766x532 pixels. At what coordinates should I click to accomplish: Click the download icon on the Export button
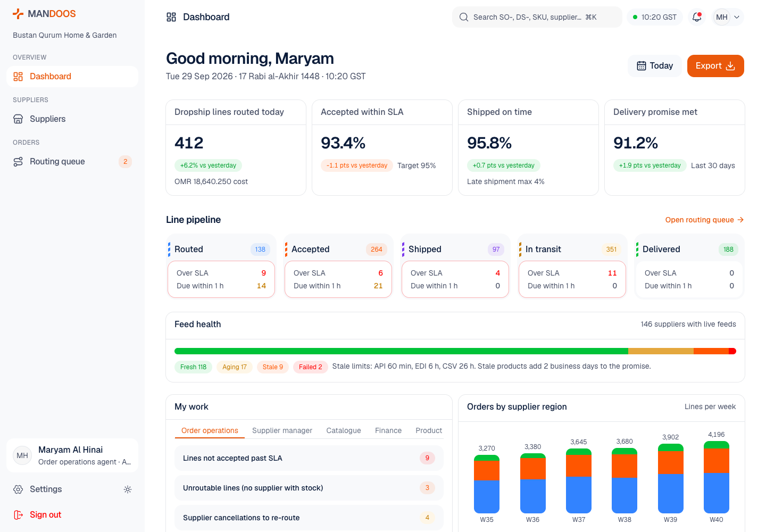tap(730, 66)
